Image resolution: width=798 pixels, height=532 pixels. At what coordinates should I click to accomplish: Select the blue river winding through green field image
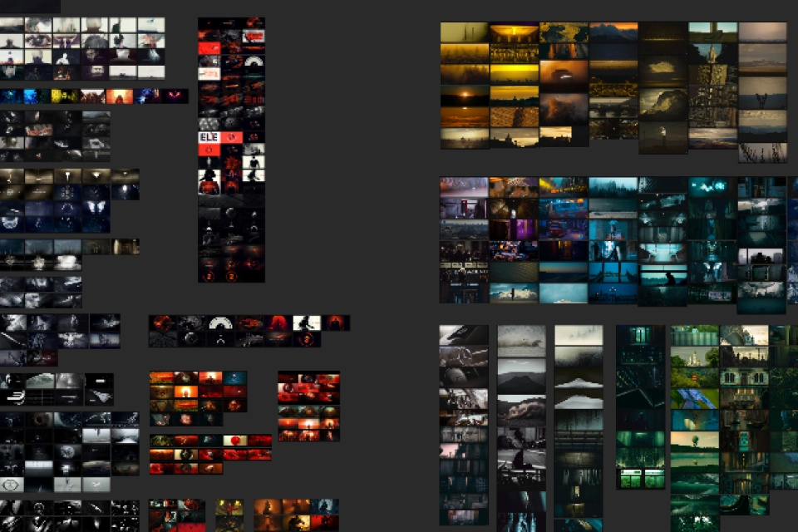[x=695, y=399]
